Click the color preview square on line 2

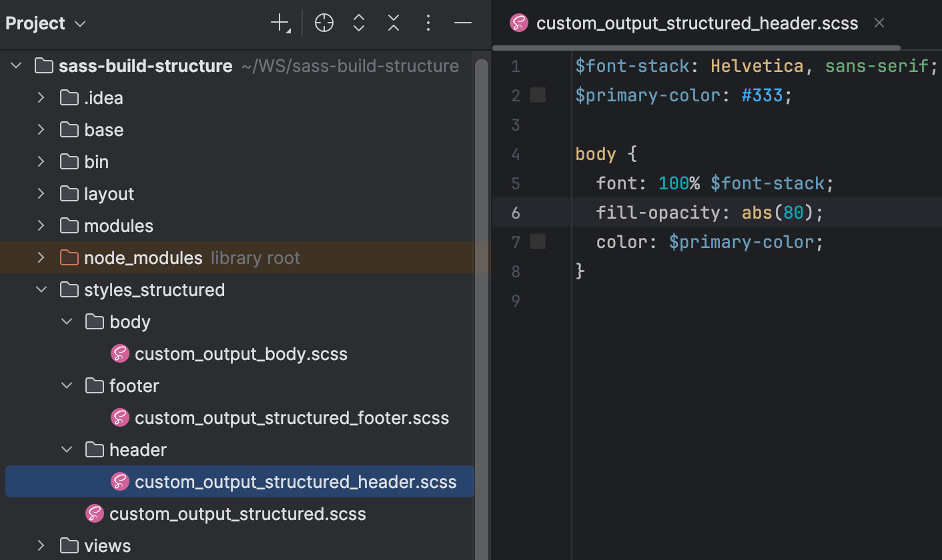(x=538, y=95)
